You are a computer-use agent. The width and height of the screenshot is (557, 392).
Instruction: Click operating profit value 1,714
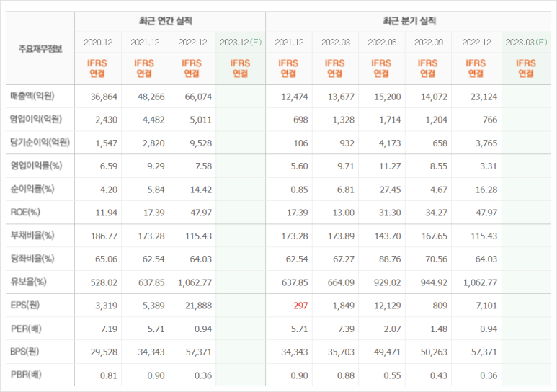click(x=390, y=120)
